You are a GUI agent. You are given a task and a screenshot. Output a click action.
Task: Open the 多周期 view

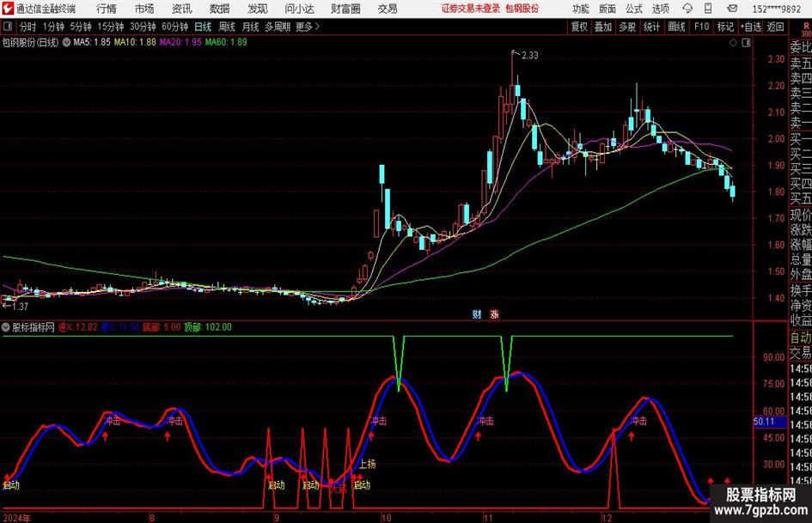[278, 27]
